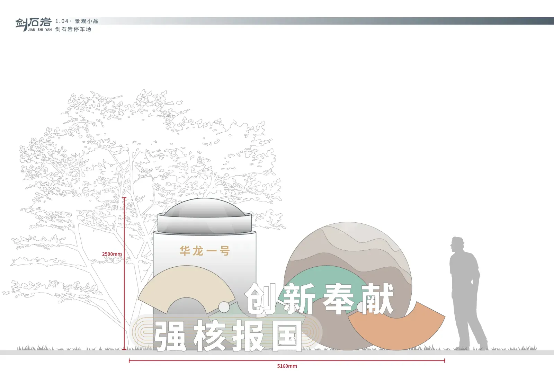Screen dimensions: 554x392
Task: Select the gold "华龙一号" lettering
Action: pos(205,250)
